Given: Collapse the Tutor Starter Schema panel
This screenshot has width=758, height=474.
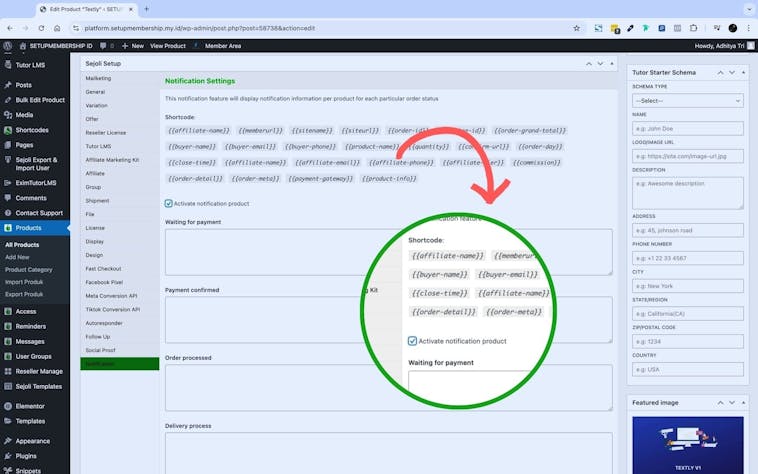Looking at the screenshot, I should click(x=743, y=72).
